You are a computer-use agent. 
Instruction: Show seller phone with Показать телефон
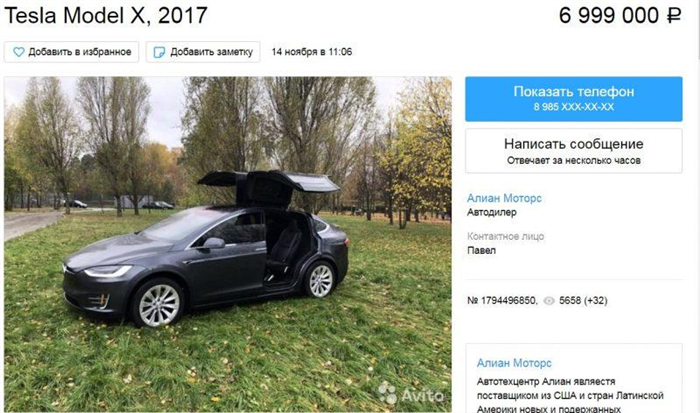point(574,99)
